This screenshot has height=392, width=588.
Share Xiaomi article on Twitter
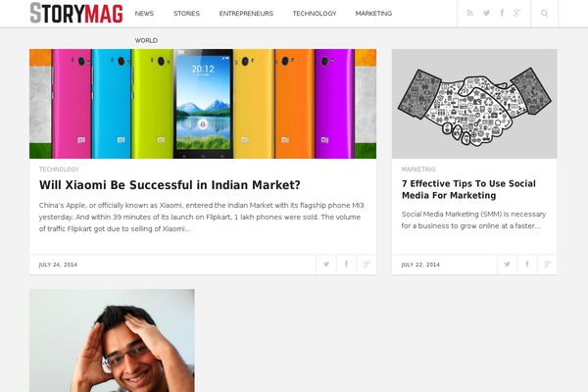tap(326, 265)
